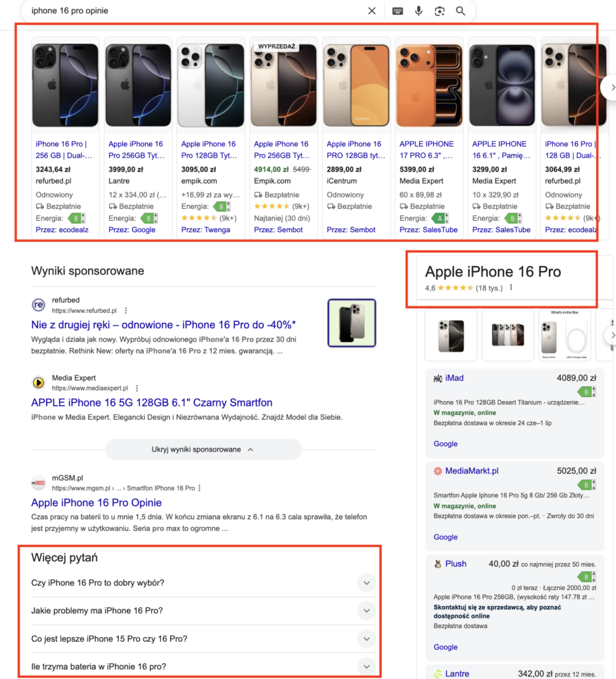The image size is (616, 679).
Task: Click Google link under iMad offer
Action: 446,444
